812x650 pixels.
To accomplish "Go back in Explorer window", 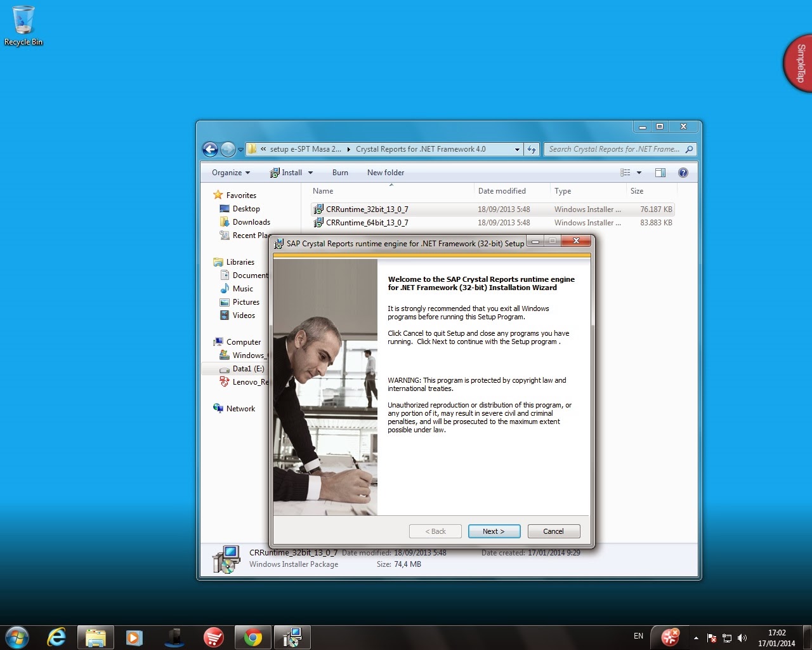I will click(x=210, y=149).
